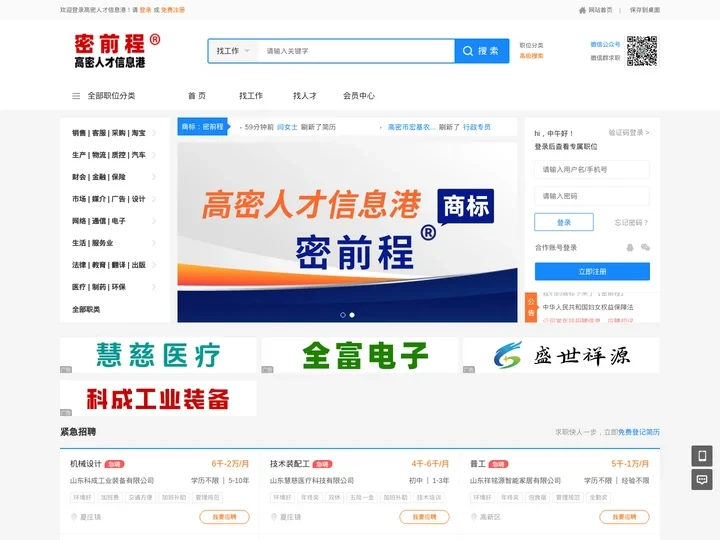
Task: Open 找工作 navigation tab
Action: tap(251, 96)
